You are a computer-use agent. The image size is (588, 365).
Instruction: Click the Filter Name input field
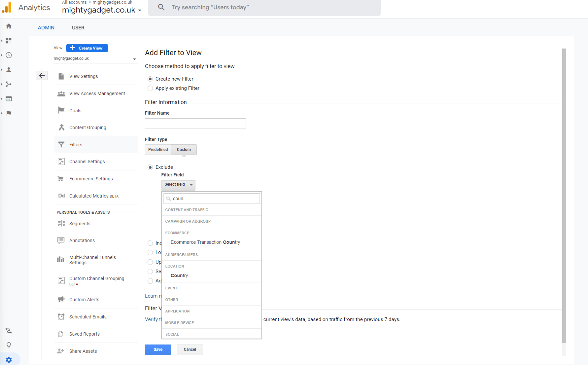[195, 124]
